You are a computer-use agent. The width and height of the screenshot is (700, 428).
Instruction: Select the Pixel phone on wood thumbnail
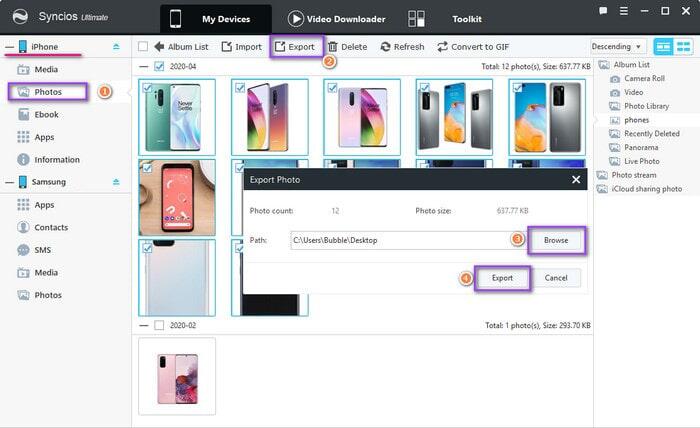177,198
